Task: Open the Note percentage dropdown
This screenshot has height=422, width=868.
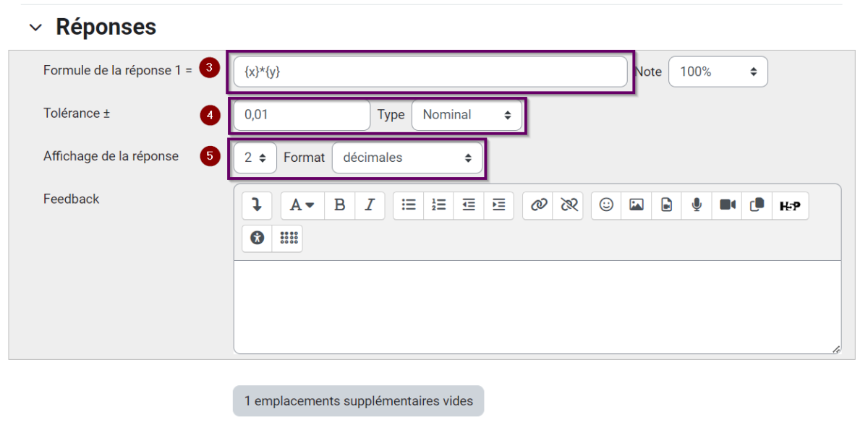Action: 718,72
